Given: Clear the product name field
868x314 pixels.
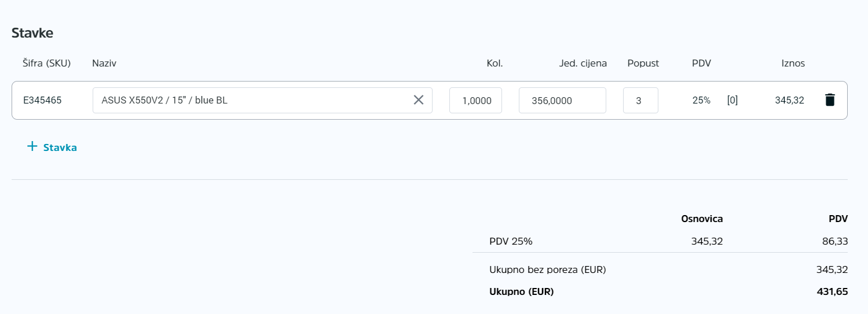Looking at the screenshot, I should tap(419, 100).
